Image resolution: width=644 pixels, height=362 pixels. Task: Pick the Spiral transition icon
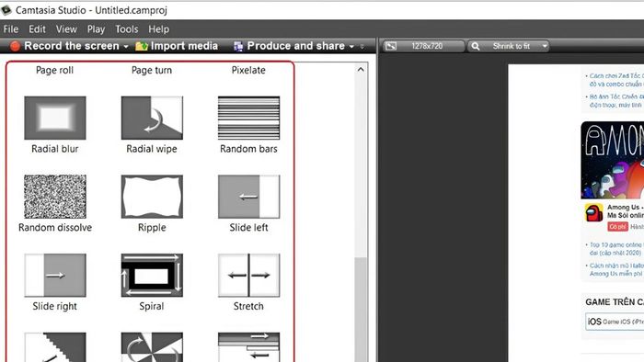(x=152, y=276)
